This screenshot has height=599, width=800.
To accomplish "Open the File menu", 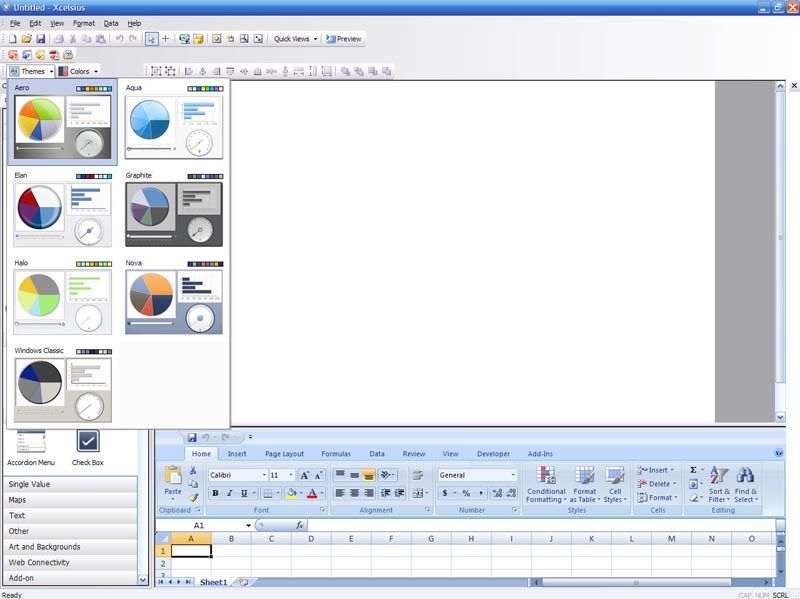I will coord(15,23).
